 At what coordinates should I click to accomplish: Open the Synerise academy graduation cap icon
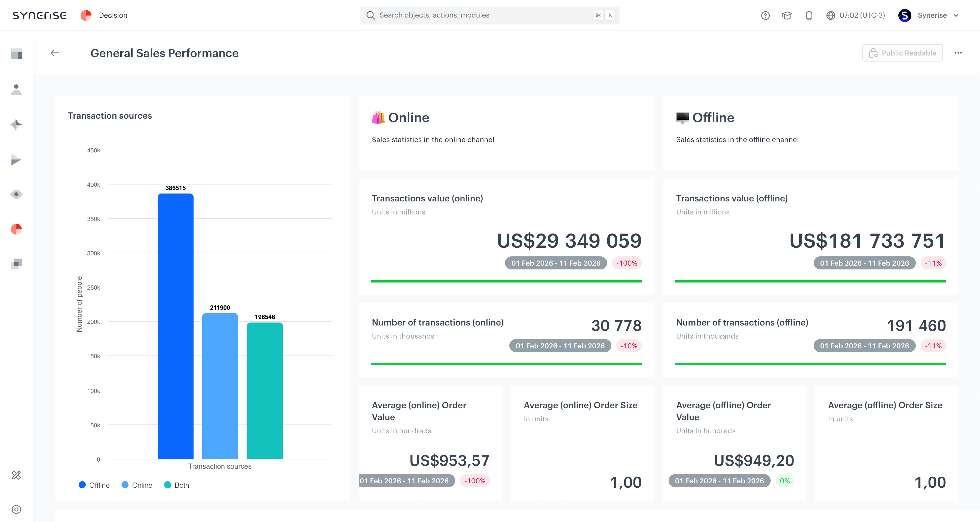coord(787,15)
